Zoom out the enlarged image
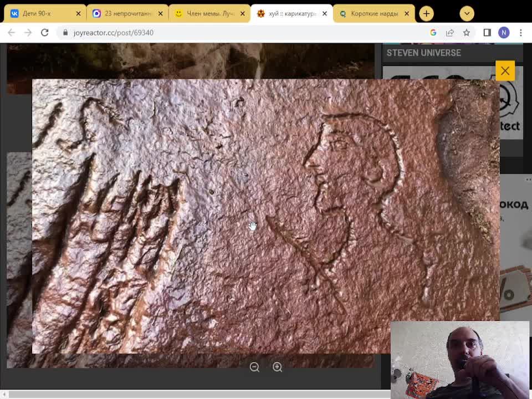The width and height of the screenshot is (532, 399). click(x=254, y=367)
